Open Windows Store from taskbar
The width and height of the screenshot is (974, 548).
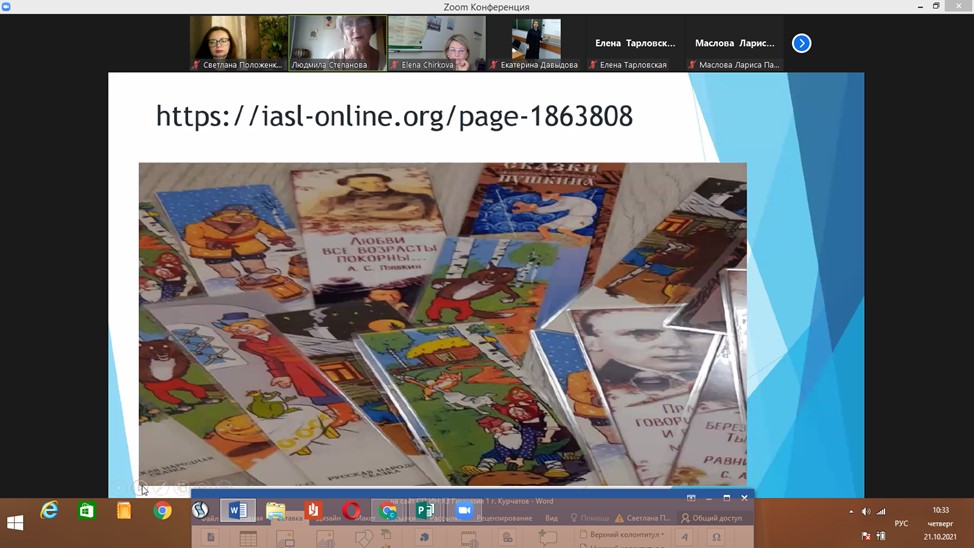click(x=86, y=511)
